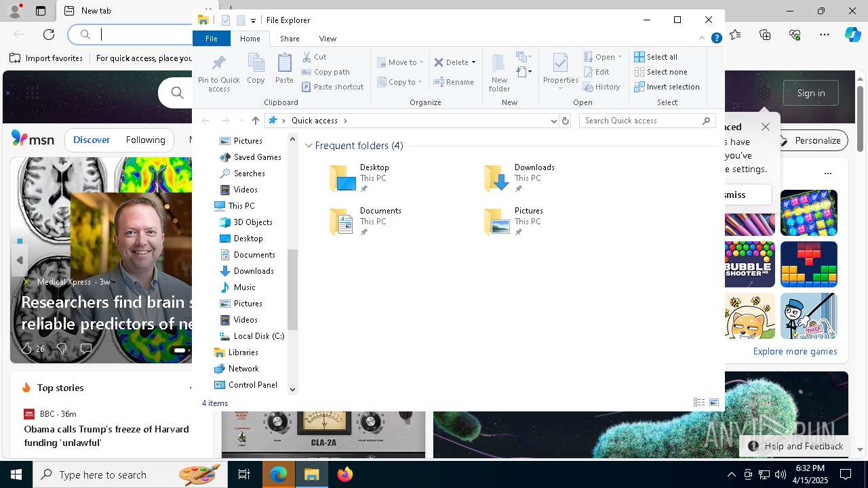The image size is (868, 488).
Task: Click Invert selection in ribbon
Action: (667, 87)
